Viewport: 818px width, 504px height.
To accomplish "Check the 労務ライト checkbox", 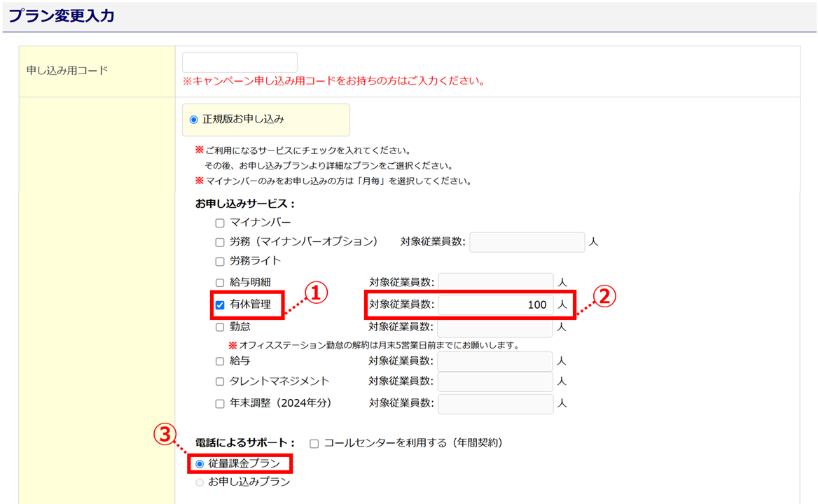I will pyautogui.click(x=220, y=262).
